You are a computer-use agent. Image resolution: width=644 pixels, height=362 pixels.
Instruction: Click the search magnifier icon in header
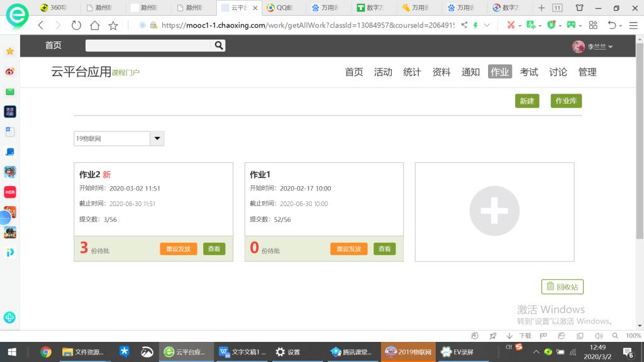pyautogui.click(x=219, y=45)
